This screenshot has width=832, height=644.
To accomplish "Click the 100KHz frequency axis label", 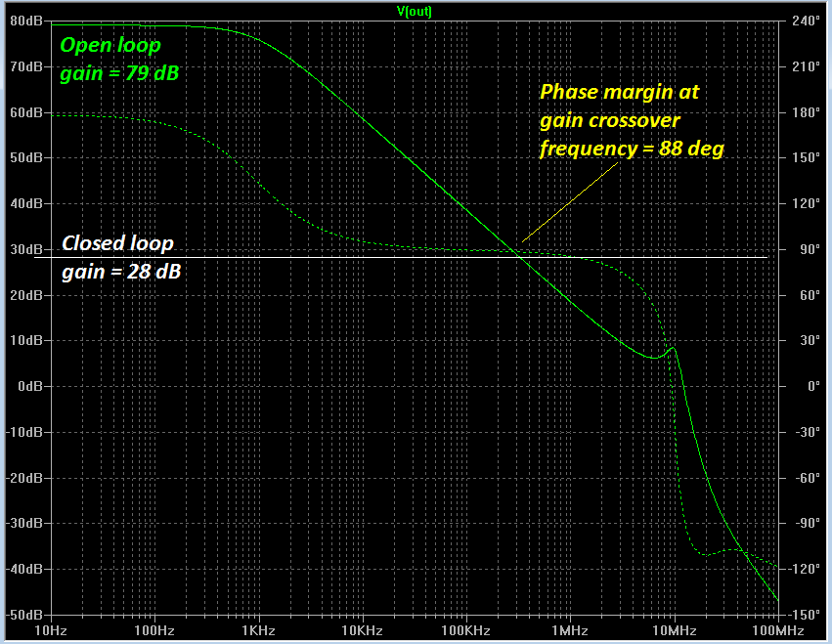I will coord(466,630).
